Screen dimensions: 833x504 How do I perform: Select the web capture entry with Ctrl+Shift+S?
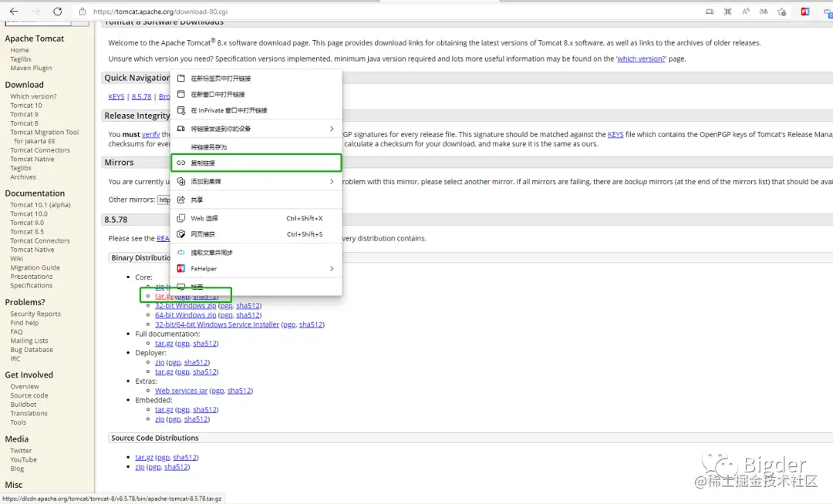256,234
